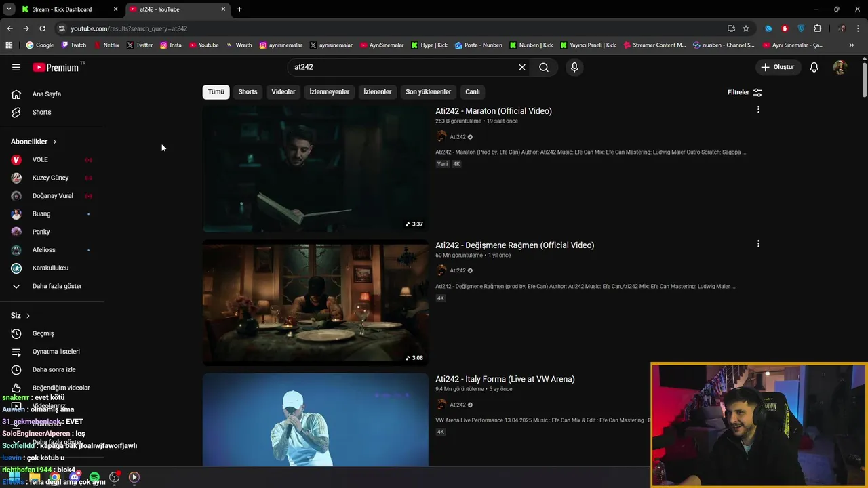The height and width of the screenshot is (488, 868).
Task: Open the Netflix bookmark
Action: [106, 45]
